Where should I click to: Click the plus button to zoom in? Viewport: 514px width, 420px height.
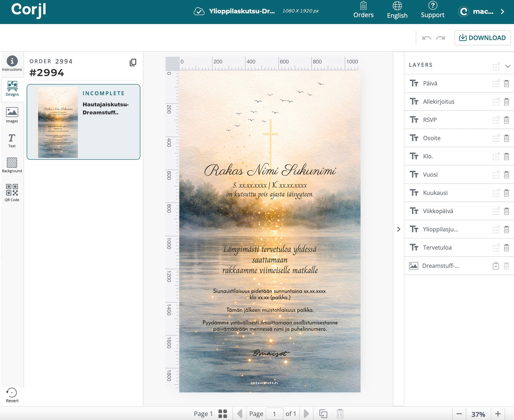[x=498, y=414]
